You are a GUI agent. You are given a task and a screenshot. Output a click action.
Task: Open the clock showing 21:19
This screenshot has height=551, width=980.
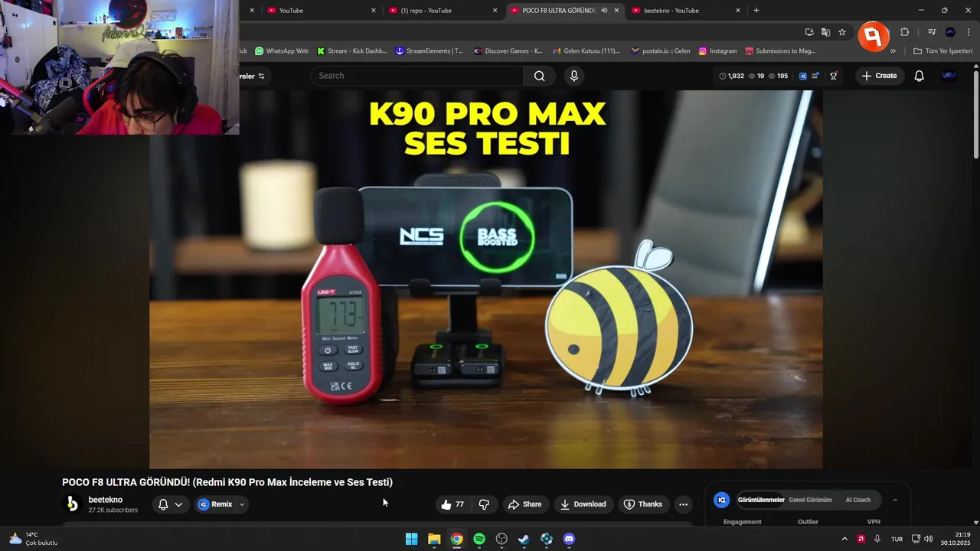956,539
